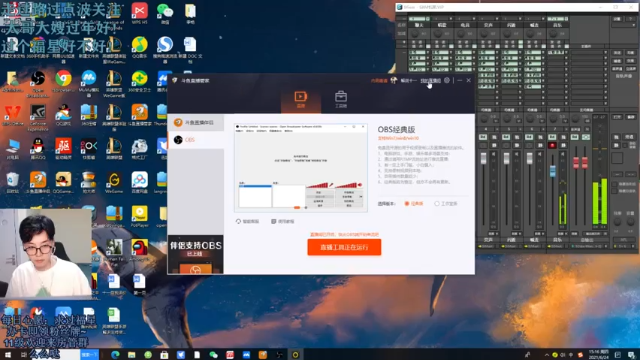Viewport: 640px width, 360px height.
Task: Open the WeGame desktop shortcut
Action: [114, 182]
